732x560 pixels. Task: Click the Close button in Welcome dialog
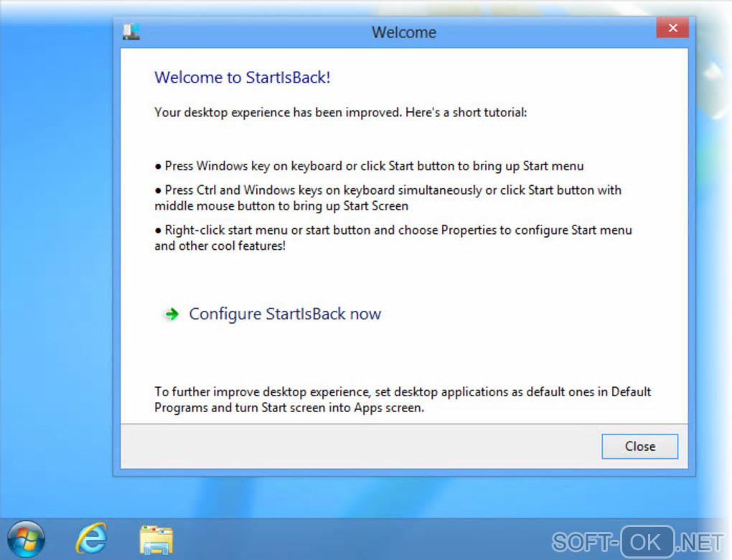pos(639,447)
